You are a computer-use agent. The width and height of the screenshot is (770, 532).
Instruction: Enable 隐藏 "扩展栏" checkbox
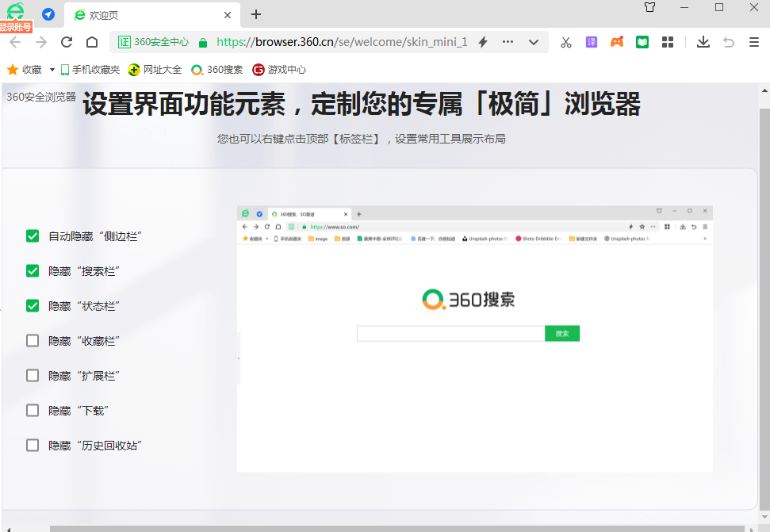(33, 376)
